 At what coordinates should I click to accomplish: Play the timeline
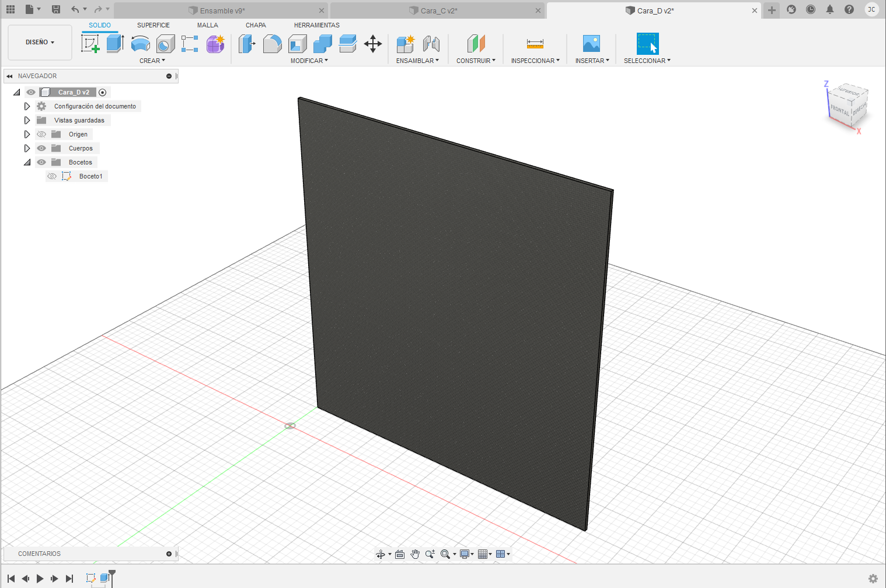coord(40,579)
